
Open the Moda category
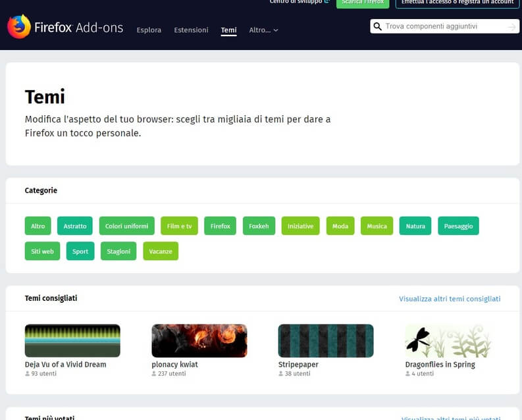point(340,226)
